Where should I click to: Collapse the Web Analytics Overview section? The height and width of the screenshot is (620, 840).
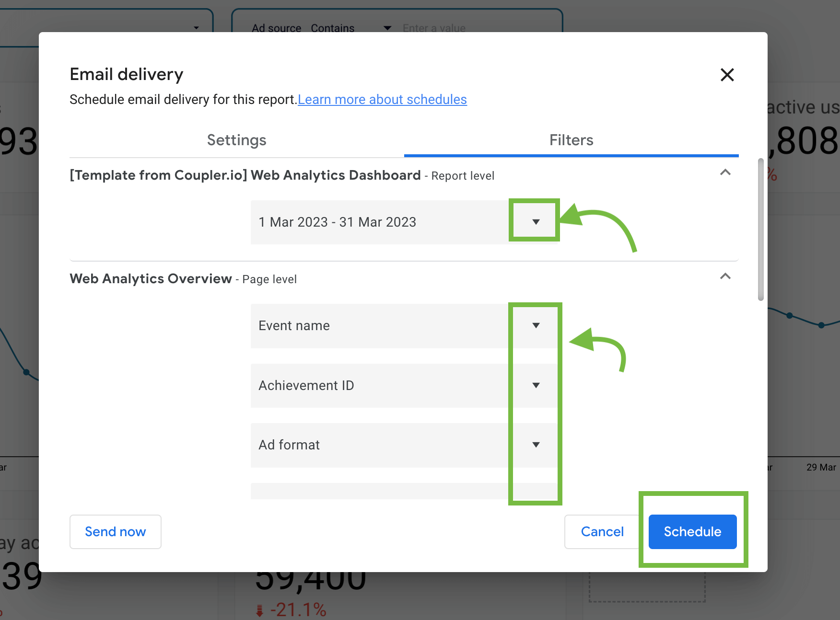(x=725, y=276)
